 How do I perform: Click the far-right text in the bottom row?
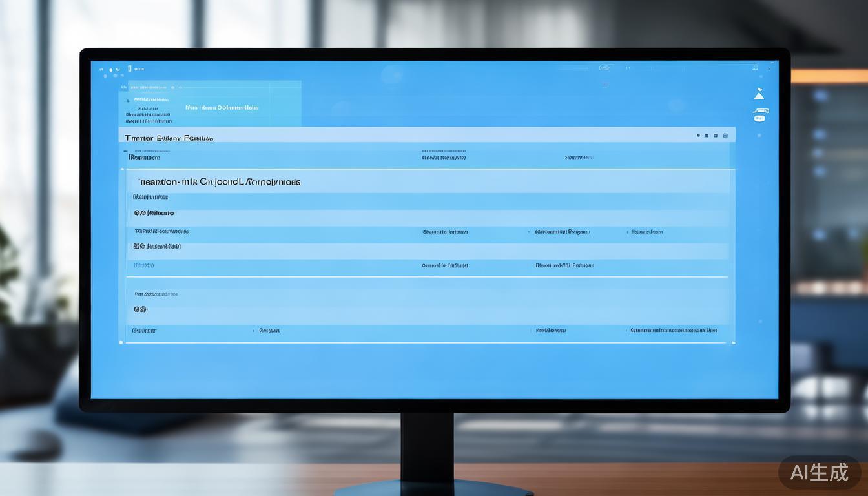click(x=674, y=330)
